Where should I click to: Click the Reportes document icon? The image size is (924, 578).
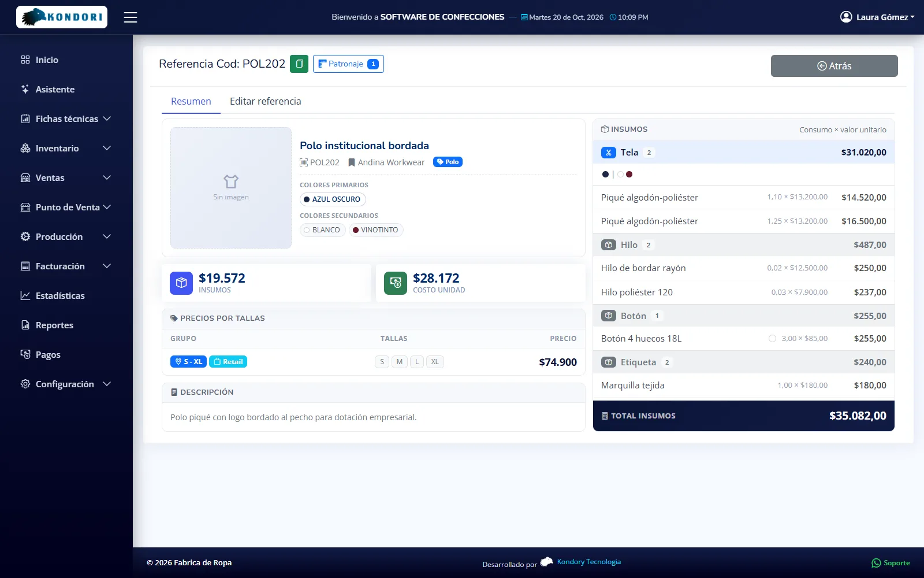coord(25,325)
